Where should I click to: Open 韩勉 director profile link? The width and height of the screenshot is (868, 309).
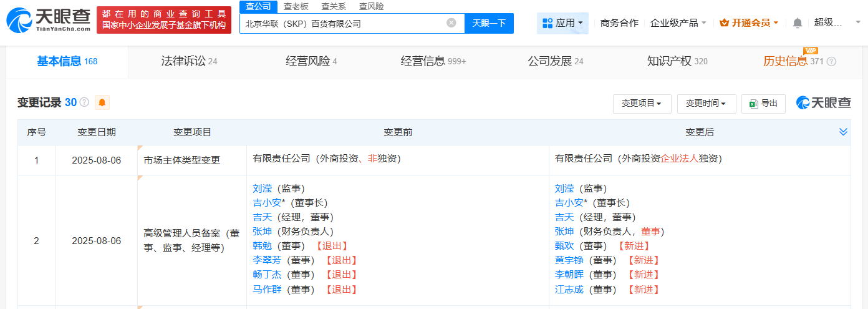click(263, 246)
